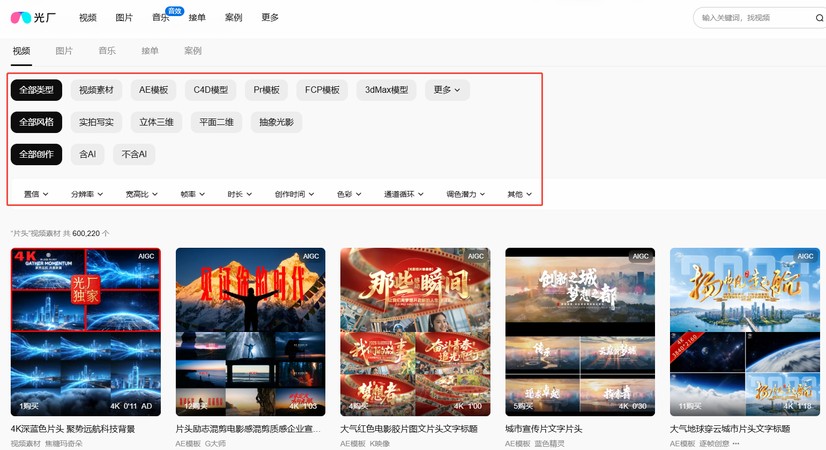Viewport: 826px width, 450px height.
Task: Click AIGC badge on 城市宣传片文字片头 card
Action: [x=641, y=256]
